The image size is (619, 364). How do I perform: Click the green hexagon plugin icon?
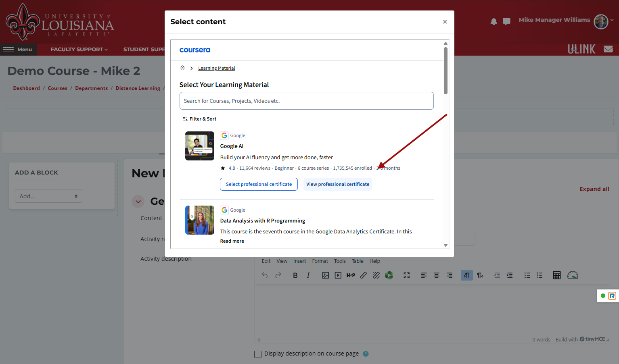[x=389, y=275]
